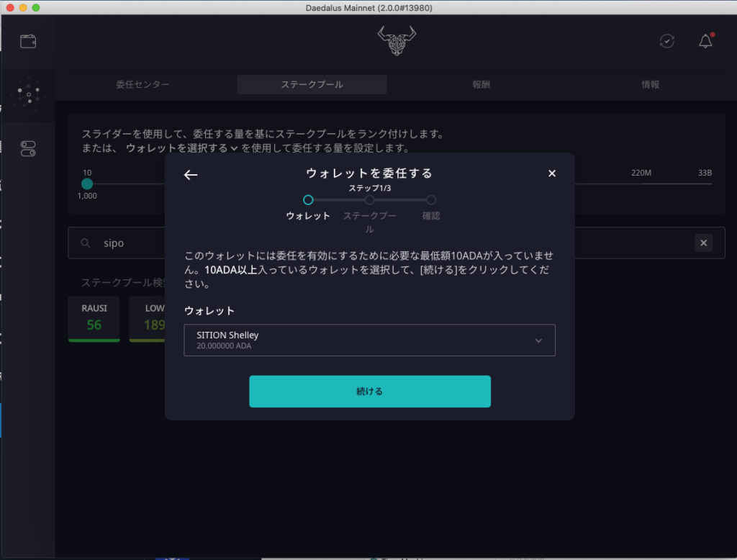
Task: Go back with the dialog arrow
Action: (x=191, y=174)
